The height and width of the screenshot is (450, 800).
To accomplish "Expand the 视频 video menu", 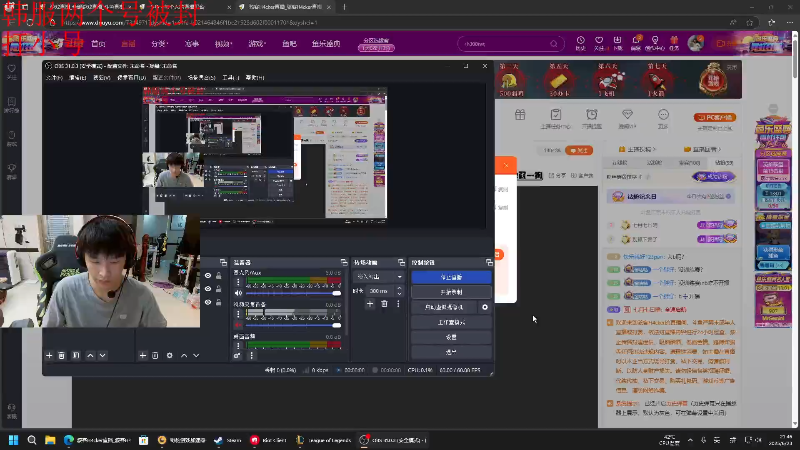I will pos(223,44).
